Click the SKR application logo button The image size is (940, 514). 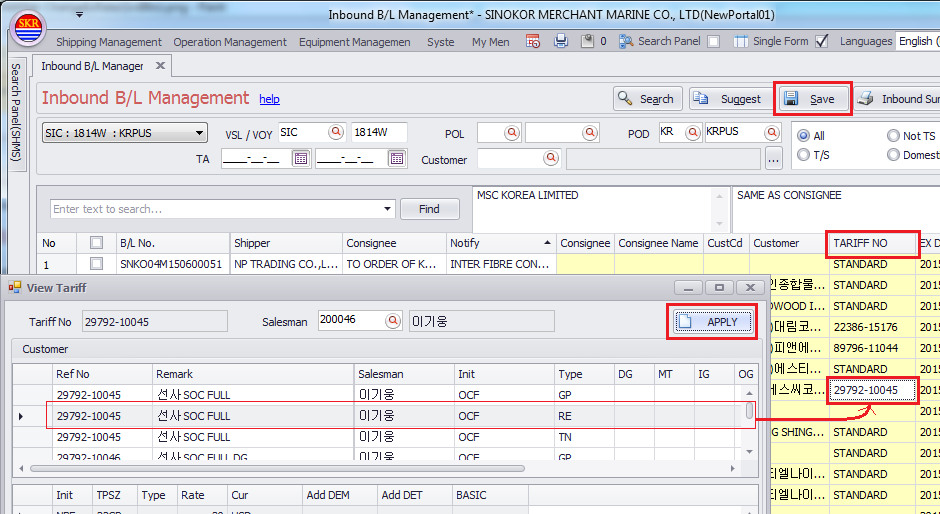coord(27,28)
